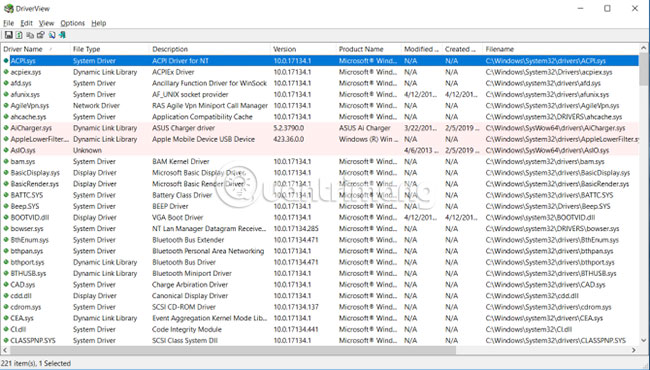Image resolution: width=650 pixels, height=370 pixels.
Task: Open the Options menu
Action: [x=73, y=23]
